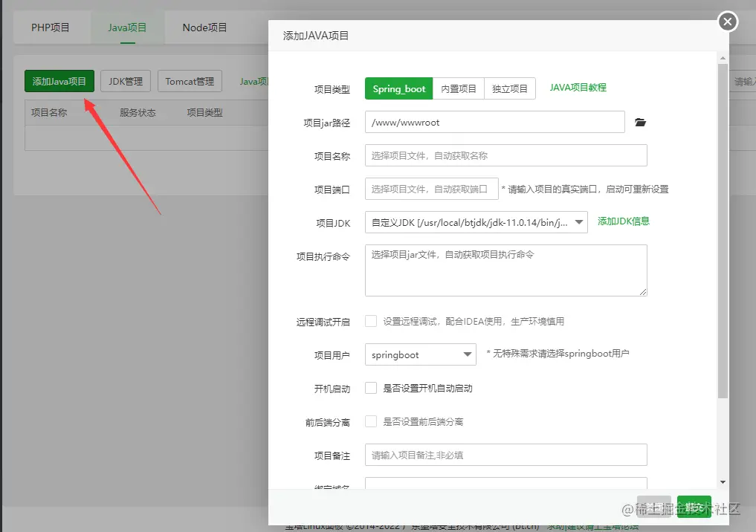Switch to the PHP项目 tab
Image resolution: width=756 pixels, height=532 pixels.
point(50,27)
